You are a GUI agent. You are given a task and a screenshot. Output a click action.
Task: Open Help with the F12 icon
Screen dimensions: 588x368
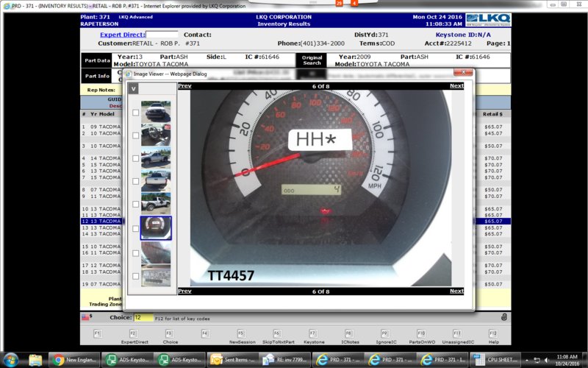[493, 333]
